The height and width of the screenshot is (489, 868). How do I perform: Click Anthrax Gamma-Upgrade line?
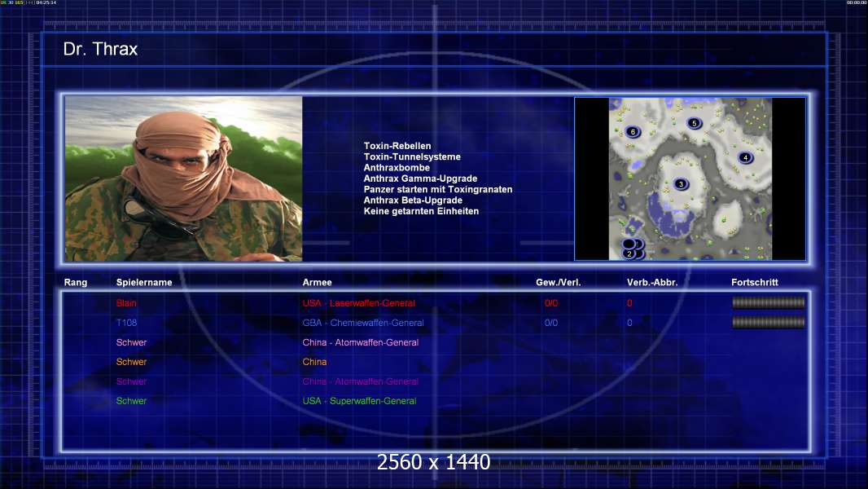(420, 178)
